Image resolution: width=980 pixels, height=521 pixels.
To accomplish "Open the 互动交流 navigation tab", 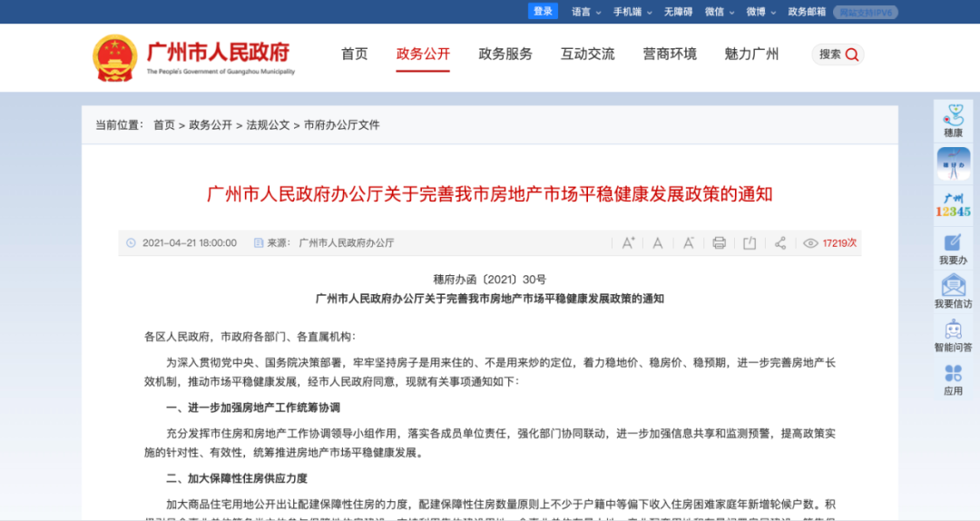I will click(587, 54).
